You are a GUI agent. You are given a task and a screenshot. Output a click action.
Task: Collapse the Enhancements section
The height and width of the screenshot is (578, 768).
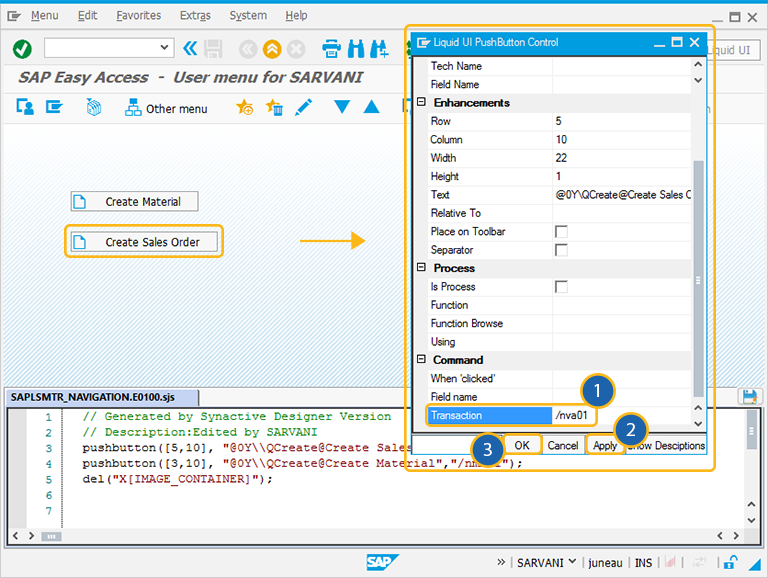[421, 102]
